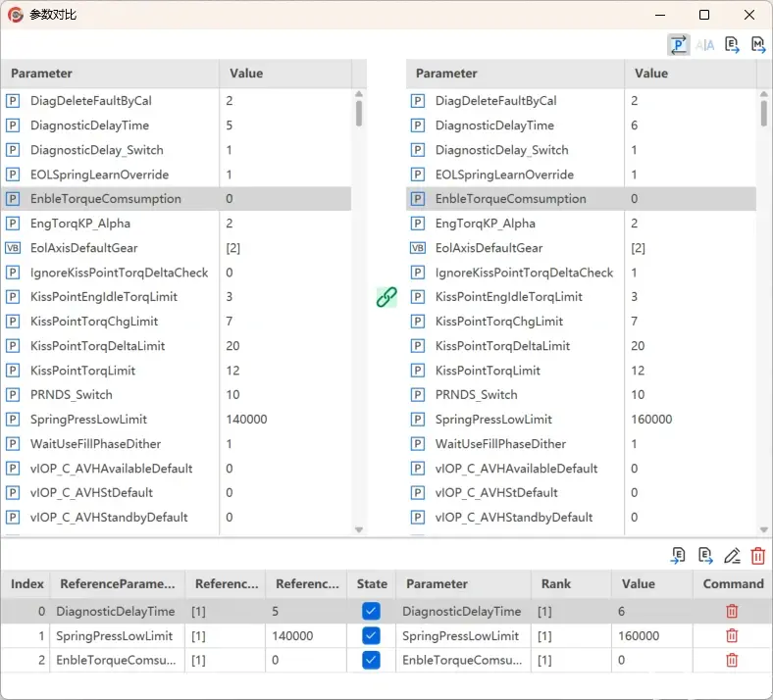Click the 160000 value in right panel list
773x700 pixels.
[x=651, y=420]
